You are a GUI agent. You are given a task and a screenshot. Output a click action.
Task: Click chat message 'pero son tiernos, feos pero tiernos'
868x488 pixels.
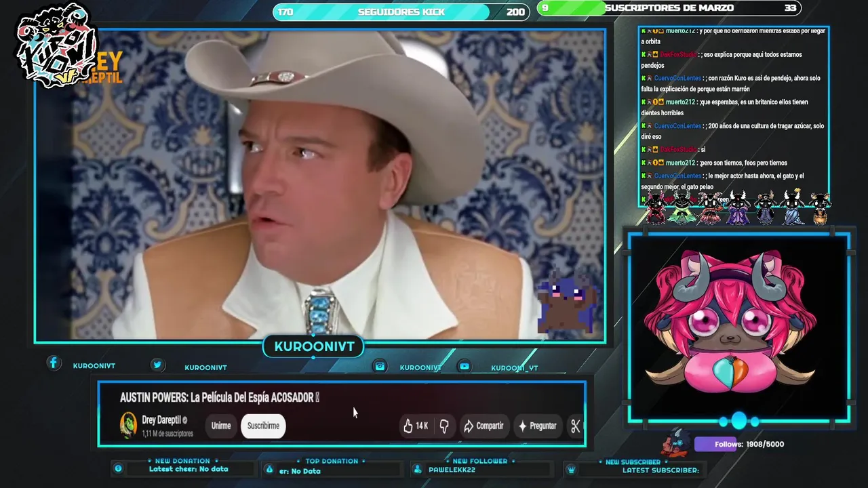(x=714, y=163)
